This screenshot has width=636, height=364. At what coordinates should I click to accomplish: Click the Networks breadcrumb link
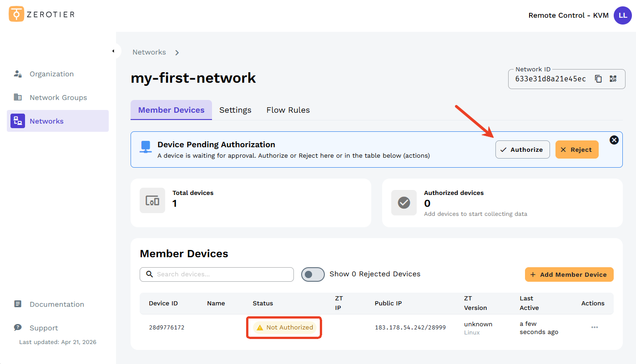(x=149, y=52)
